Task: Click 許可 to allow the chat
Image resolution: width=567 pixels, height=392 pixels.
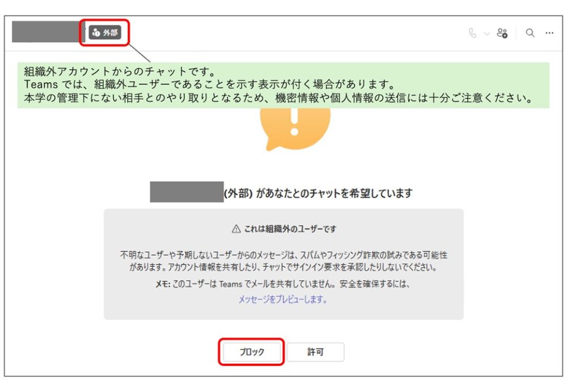Action: [316, 352]
